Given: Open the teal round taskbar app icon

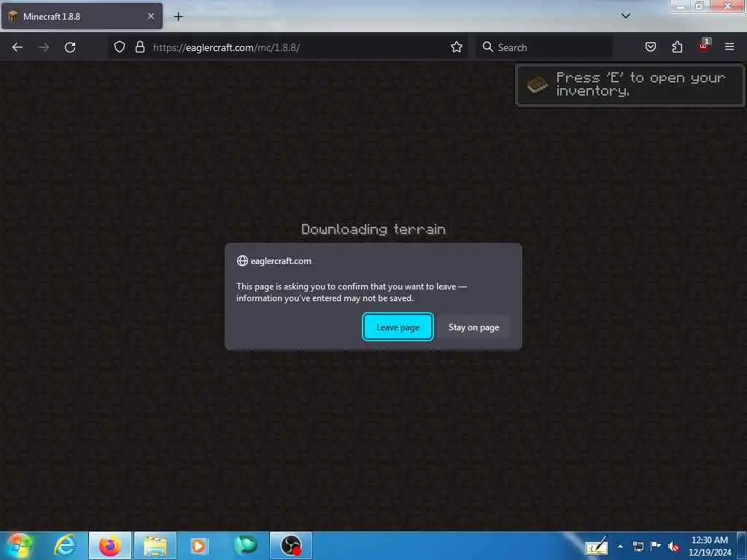Looking at the screenshot, I should [x=246, y=545].
